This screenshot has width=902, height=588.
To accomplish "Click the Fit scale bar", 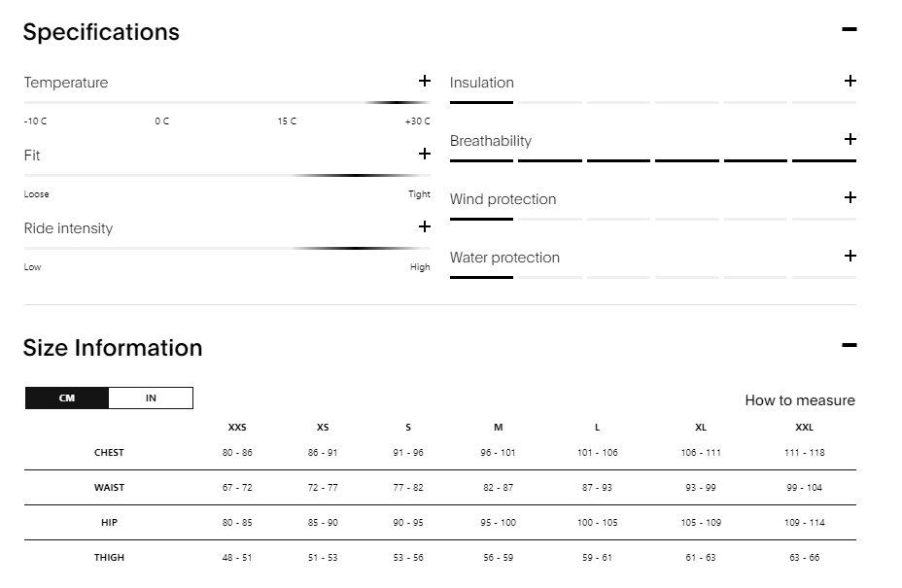I will (226, 175).
